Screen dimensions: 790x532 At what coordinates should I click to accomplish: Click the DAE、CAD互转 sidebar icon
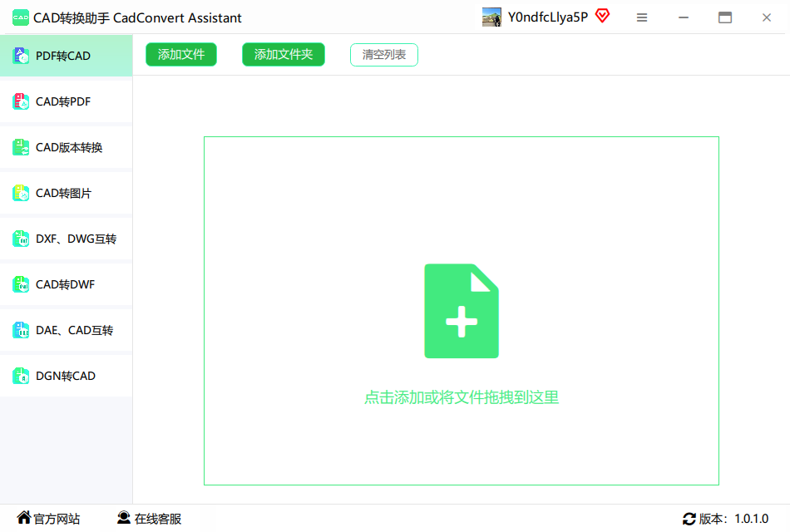pos(21,330)
